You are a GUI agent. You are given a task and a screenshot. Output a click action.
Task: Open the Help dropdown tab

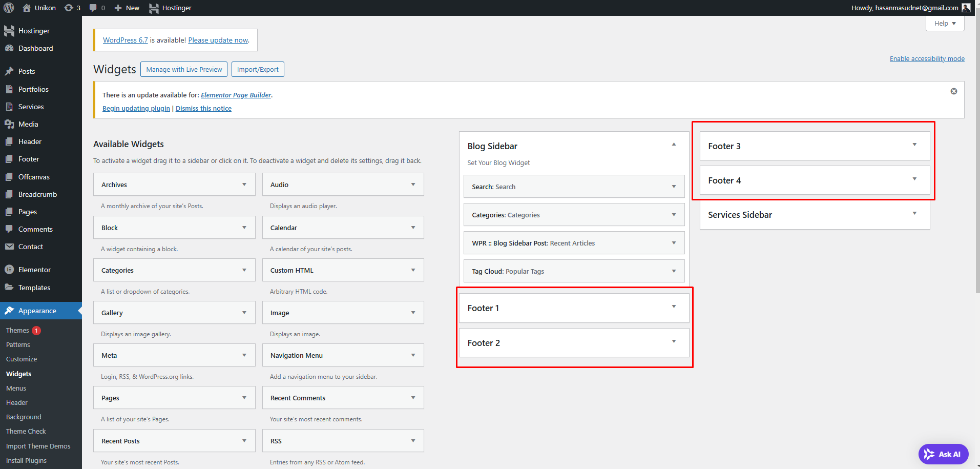point(945,24)
